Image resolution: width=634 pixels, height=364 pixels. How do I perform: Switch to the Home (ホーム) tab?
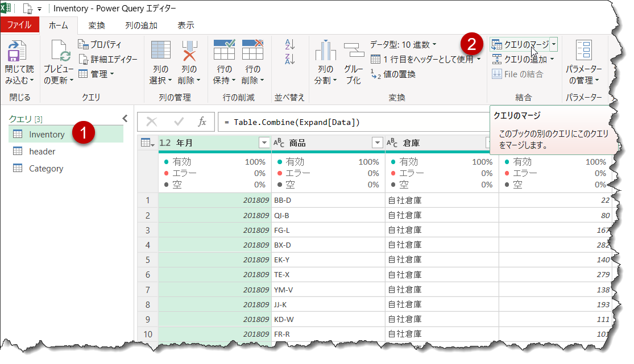click(58, 25)
